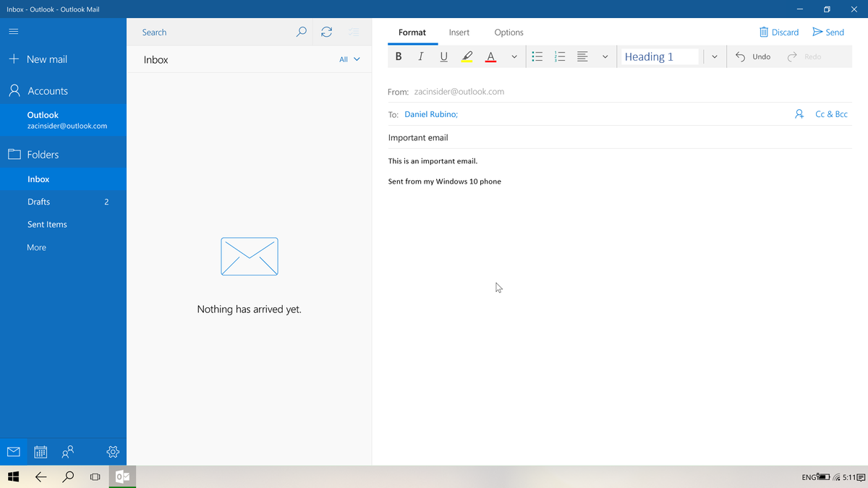Open the font color picker
The height and width of the screenshot is (488, 868).
[490, 56]
